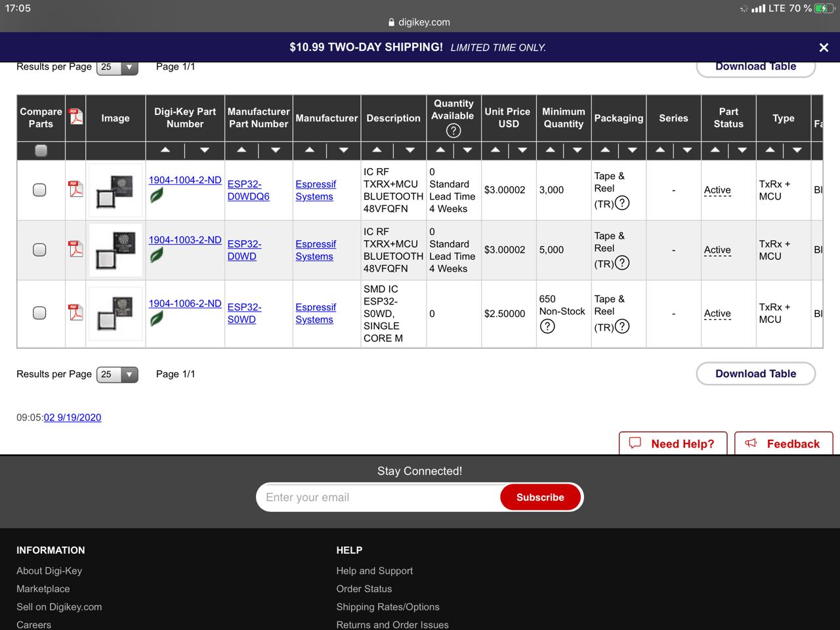Screen dimensions: 840x630
Task: Open Tape & Reel help icon in ESP32-D0WDQ6 row
Action: [622, 203]
